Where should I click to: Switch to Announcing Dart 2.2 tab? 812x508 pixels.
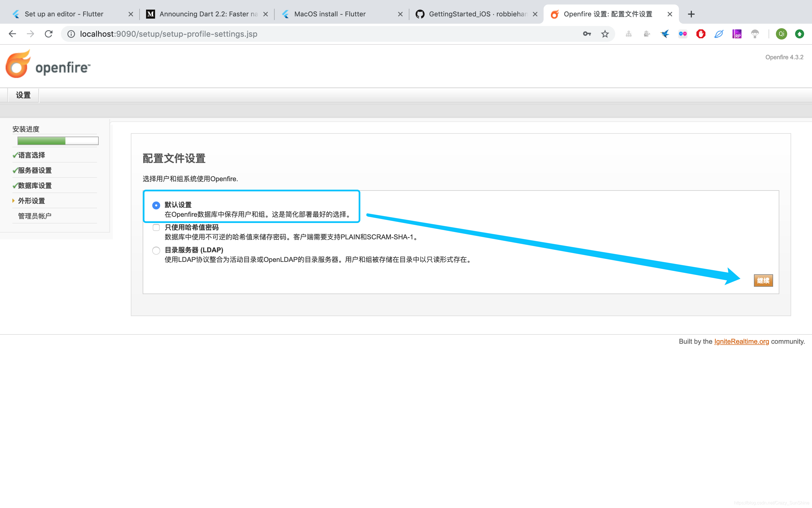coord(207,14)
